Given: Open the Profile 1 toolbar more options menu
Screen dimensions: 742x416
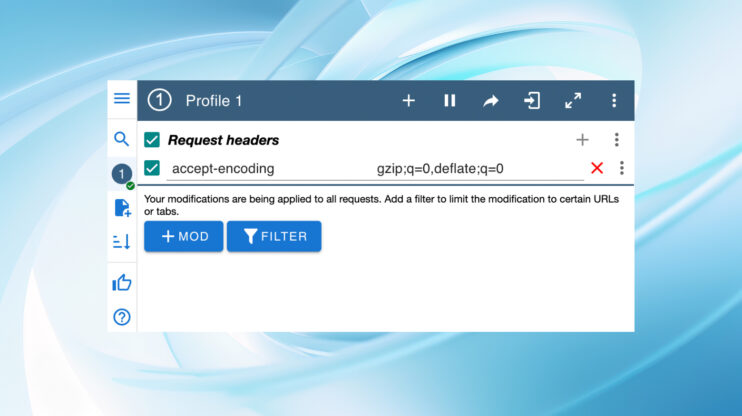Looking at the screenshot, I should (614, 100).
